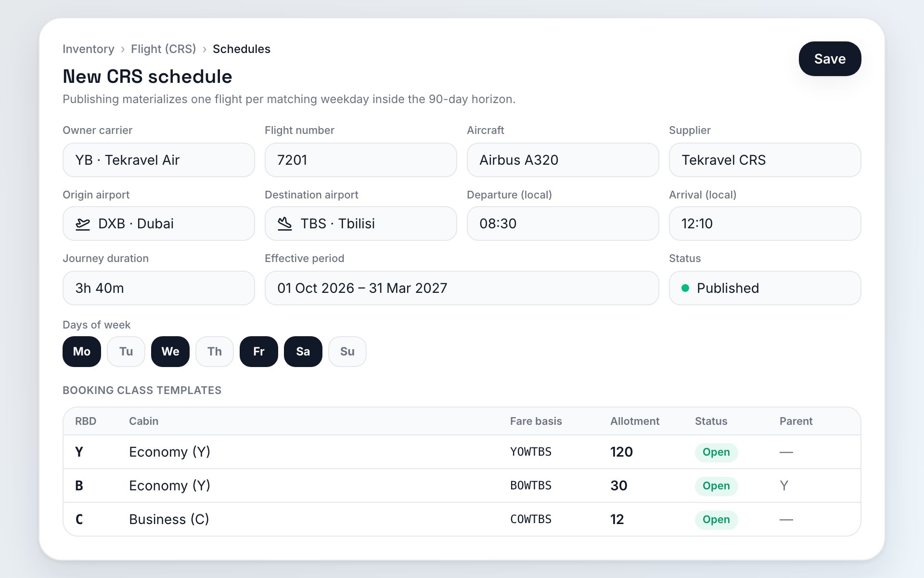Click parent class Y in the B row
924x578 pixels.
[784, 486]
